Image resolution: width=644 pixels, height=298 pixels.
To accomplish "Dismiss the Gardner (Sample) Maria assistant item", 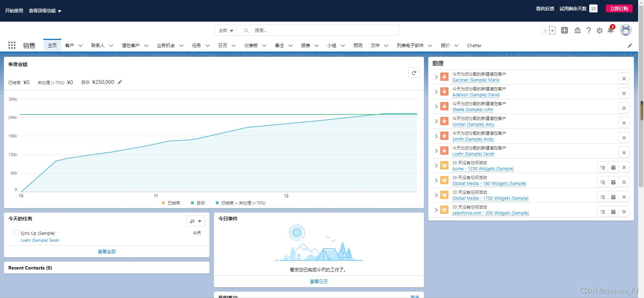I will 624,78.
